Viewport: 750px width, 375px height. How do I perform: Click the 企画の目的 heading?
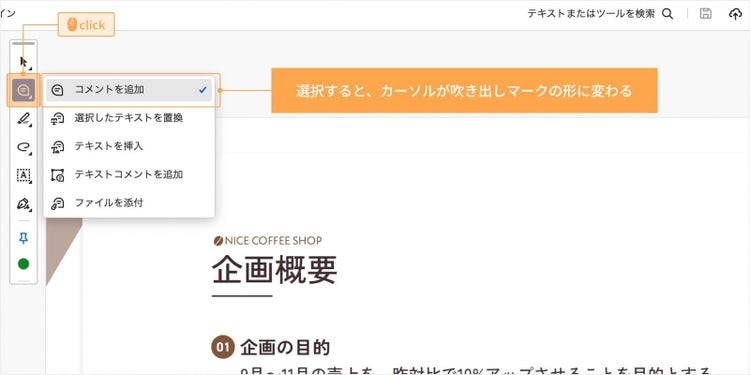click(x=285, y=347)
